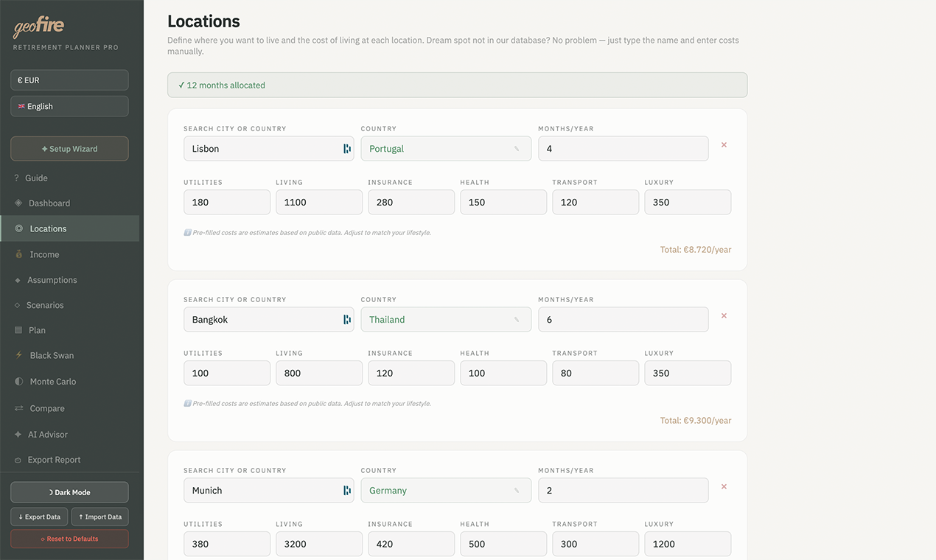Click the city icon in the Lisbon search field
The width and height of the screenshot is (936, 560).
(x=346, y=148)
